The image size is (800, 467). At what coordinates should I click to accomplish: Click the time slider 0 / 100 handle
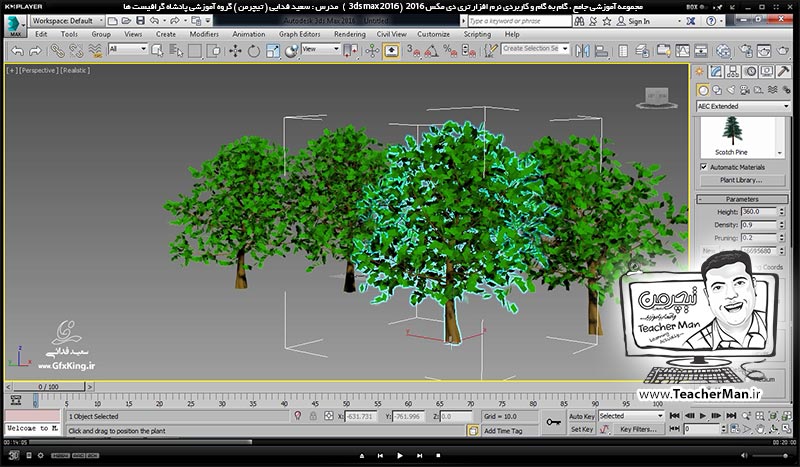[x=48, y=387]
